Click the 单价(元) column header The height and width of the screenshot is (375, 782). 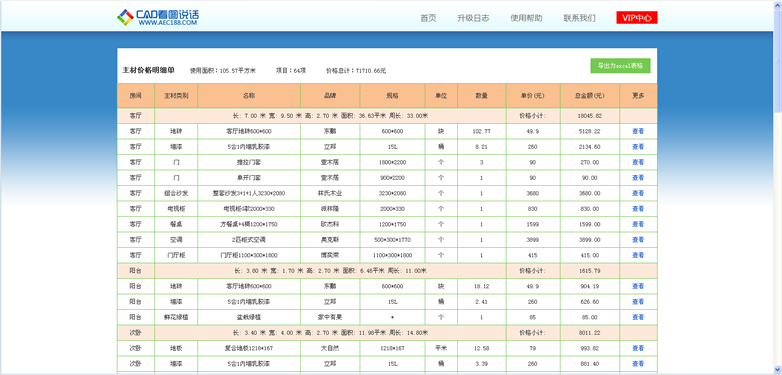(x=533, y=96)
